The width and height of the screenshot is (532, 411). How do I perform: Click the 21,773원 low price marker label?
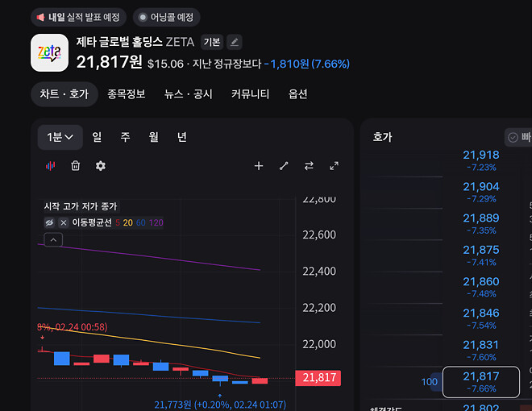pyautogui.click(x=220, y=405)
